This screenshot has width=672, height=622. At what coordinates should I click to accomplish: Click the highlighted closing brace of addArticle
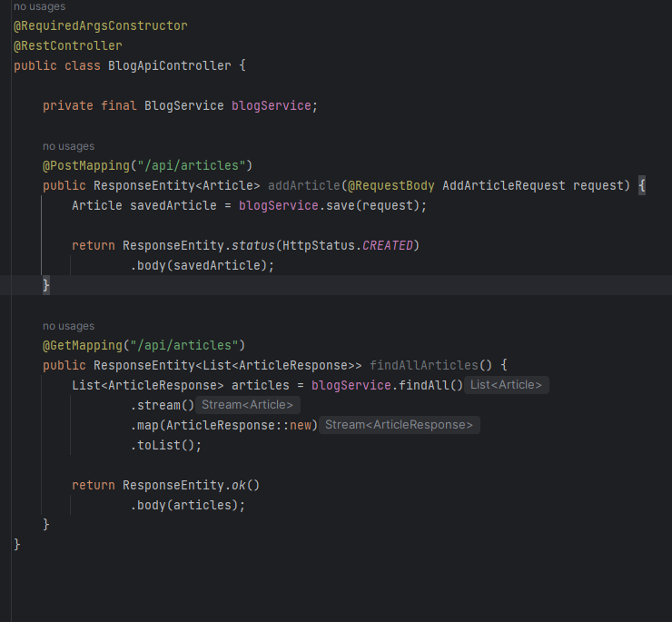pos(45,285)
